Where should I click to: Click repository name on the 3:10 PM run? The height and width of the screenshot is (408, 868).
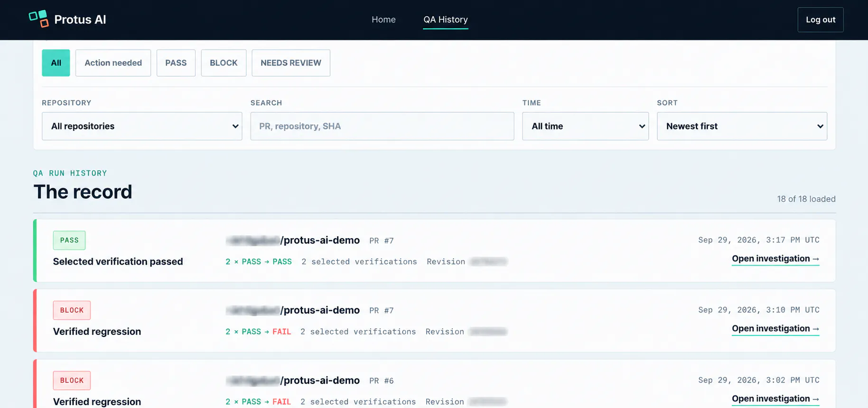pos(293,310)
